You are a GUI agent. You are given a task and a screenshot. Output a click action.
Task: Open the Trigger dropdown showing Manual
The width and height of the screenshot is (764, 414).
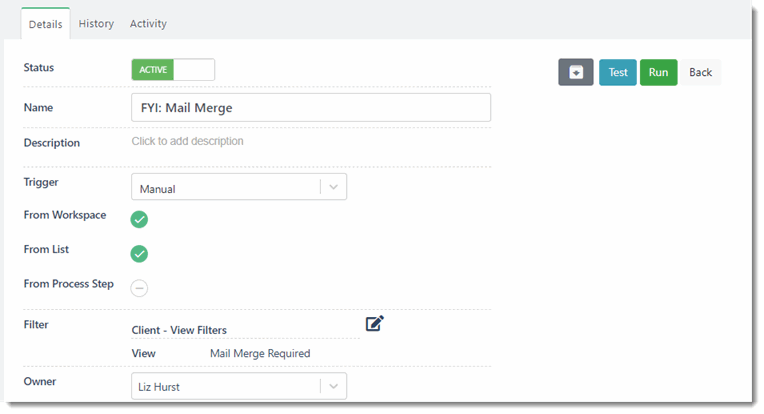(x=239, y=187)
